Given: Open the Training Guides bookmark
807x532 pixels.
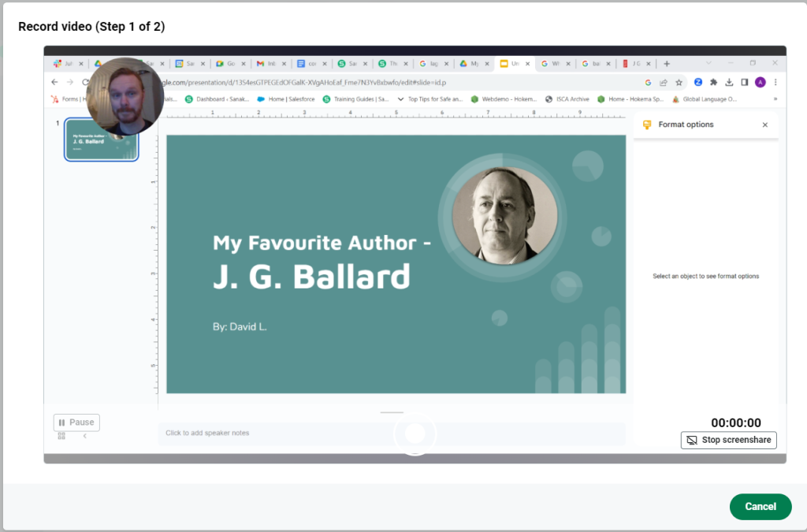Looking at the screenshot, I should click(355, 99).
